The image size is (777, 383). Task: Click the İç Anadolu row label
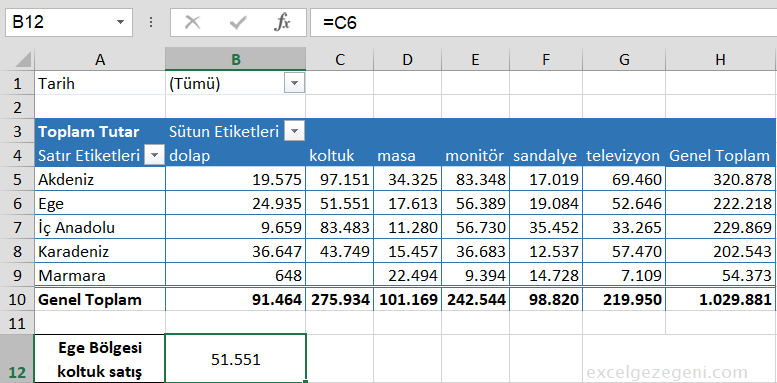point(100,227)
